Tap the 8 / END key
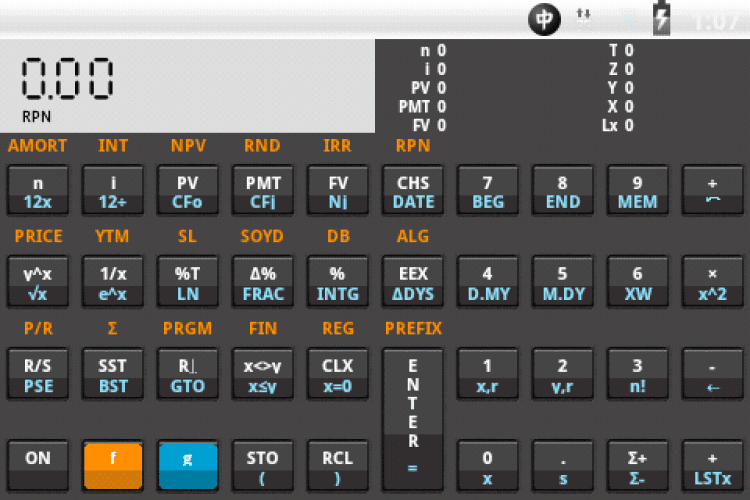The width and height of the screenshot is (750, 500). point(562,190)
